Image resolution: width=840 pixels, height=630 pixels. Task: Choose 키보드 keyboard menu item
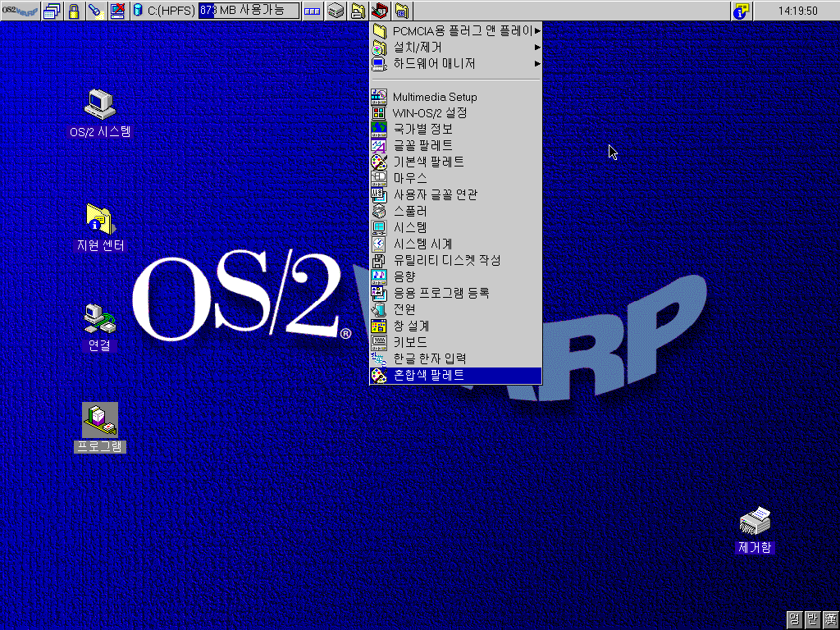[x=456, y=342]
